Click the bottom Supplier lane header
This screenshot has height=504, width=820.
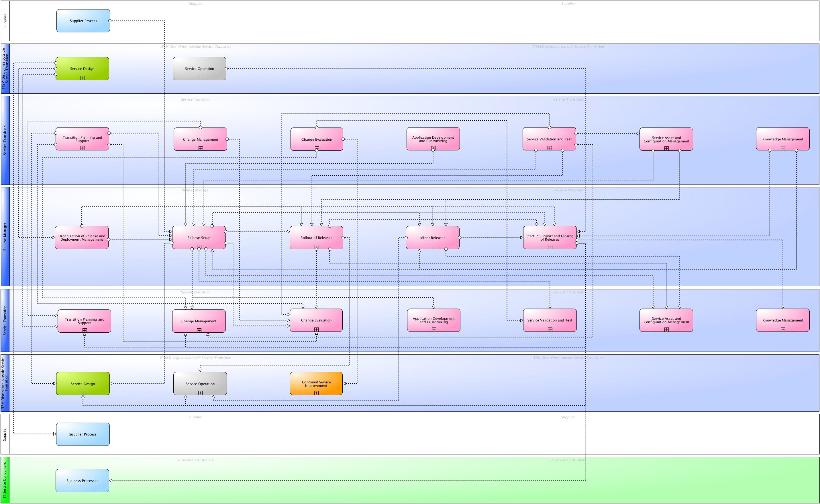5,434
